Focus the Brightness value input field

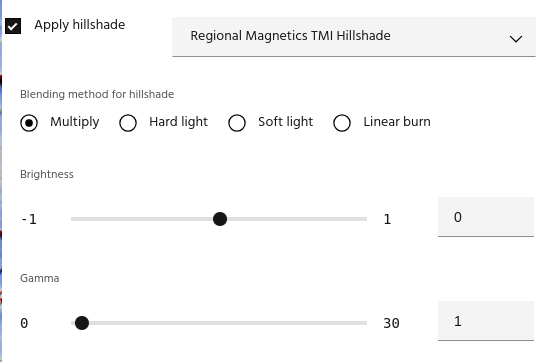(486, 217)
